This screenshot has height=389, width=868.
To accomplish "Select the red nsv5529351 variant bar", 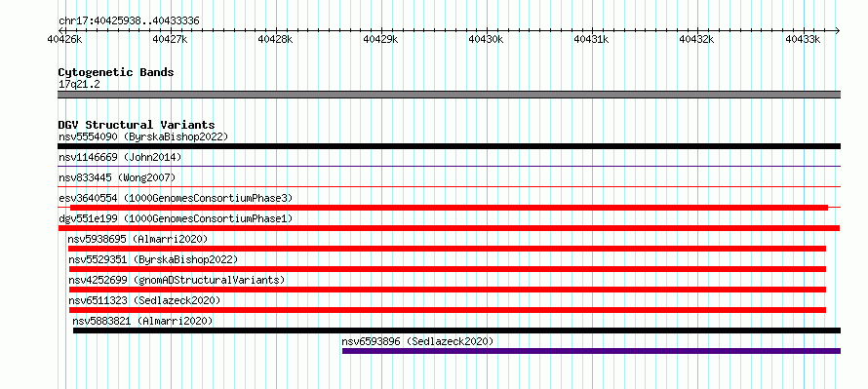I will [x=448, y=269].
